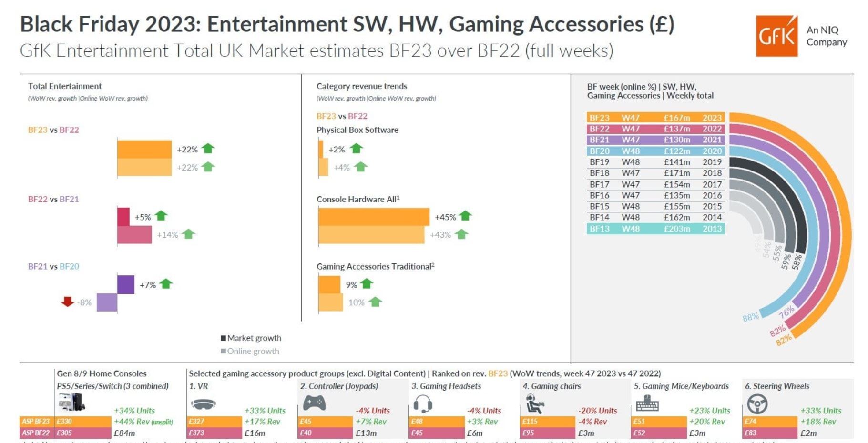868x443 pixels.
Task: Click the consoles image under Gen 8/9 Home Consoles
Action: (x=72, y=403)
